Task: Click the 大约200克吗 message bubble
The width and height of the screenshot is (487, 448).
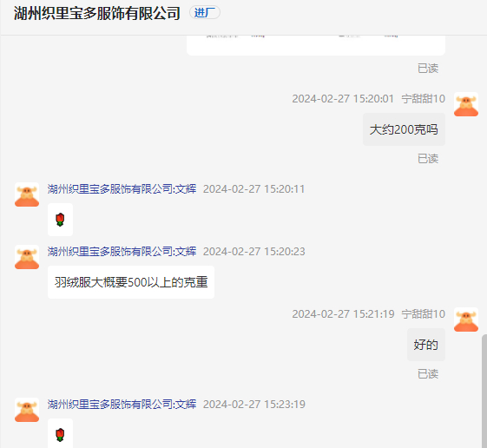Action: pyautogui.click(x=404, y=129)
